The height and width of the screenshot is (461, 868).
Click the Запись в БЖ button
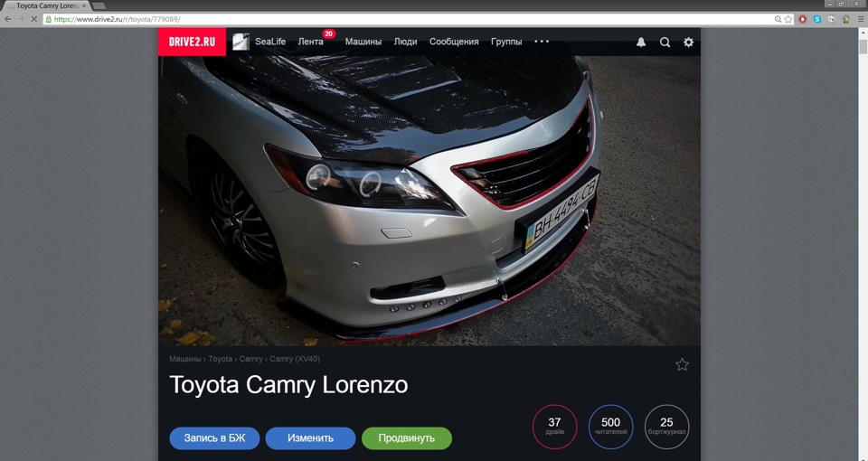[x=214, y=438]
